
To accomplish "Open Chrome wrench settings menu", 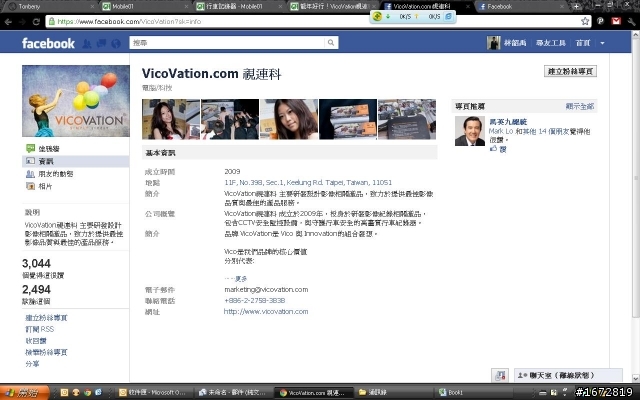I will click(x=631, y=21).
